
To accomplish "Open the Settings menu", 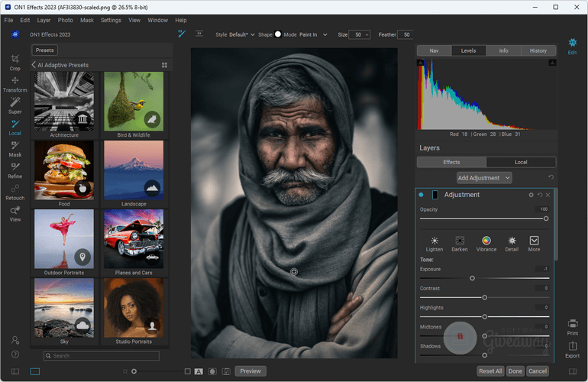I will click(111, 21).
